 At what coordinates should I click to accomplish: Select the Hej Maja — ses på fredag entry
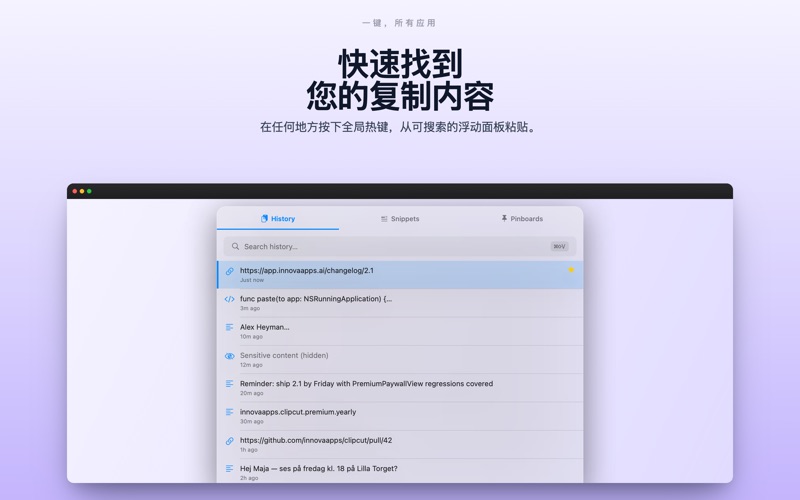pyautogui.click(x=400, y=471)
